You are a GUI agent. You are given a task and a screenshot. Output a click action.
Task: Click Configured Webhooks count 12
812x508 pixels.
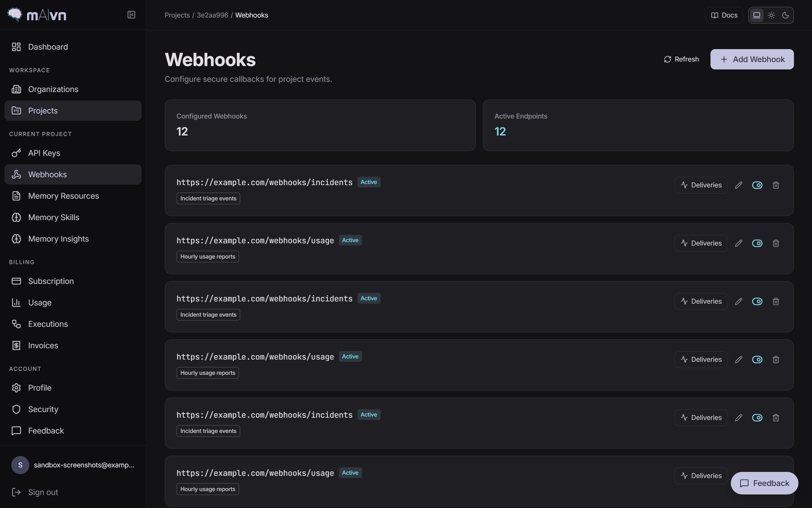tap(182, 131)
